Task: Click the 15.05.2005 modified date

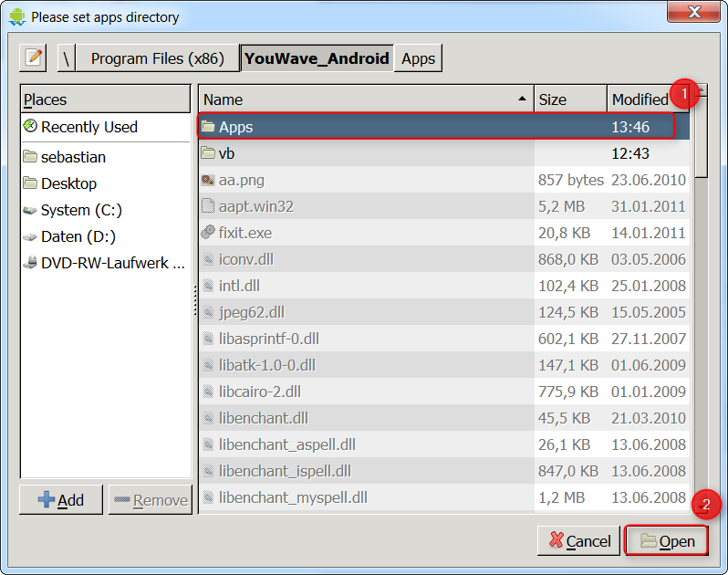Action: (x=648, y=312)
